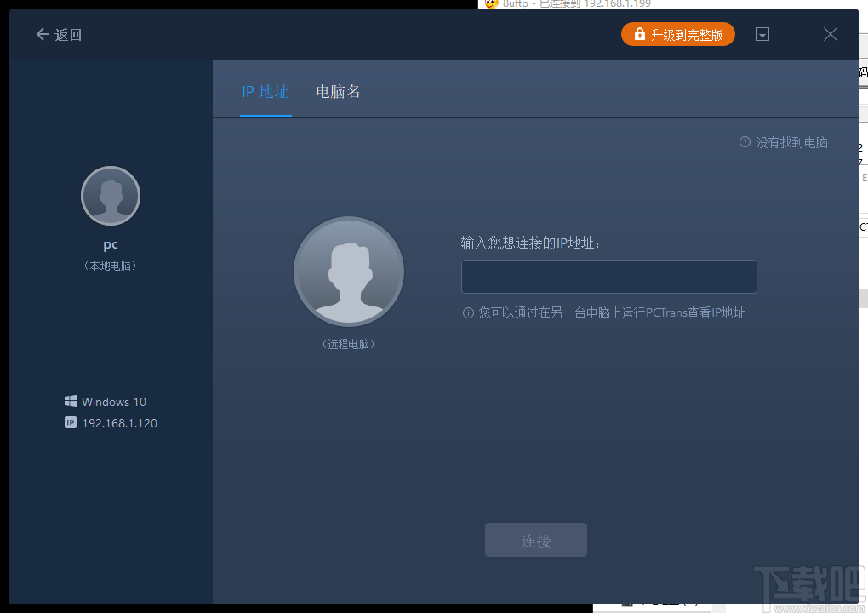Viewport: 868px width, 613px height.
Task: Click the 8uftp smiley icon in the background window
Action: [489, 5]
